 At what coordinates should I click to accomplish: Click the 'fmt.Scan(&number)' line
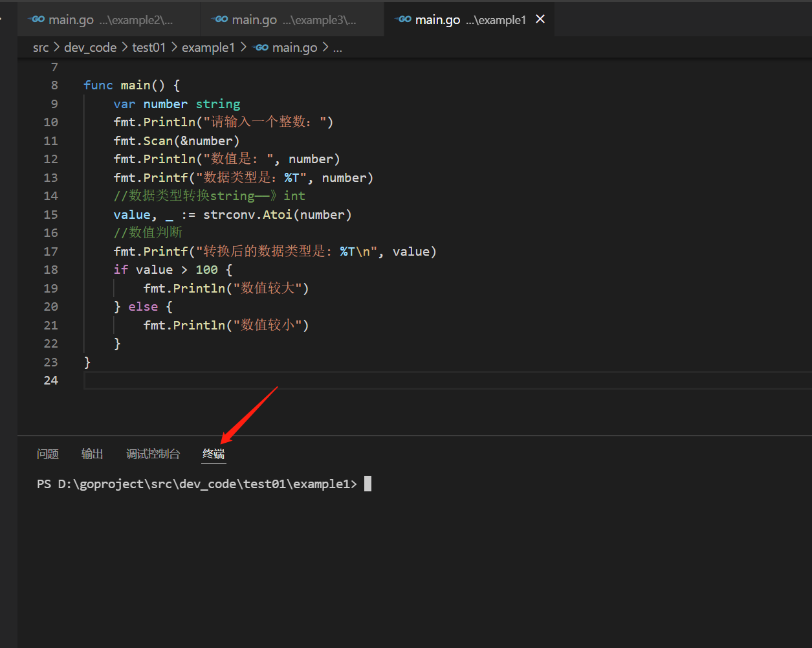click(x=177, y=141)
